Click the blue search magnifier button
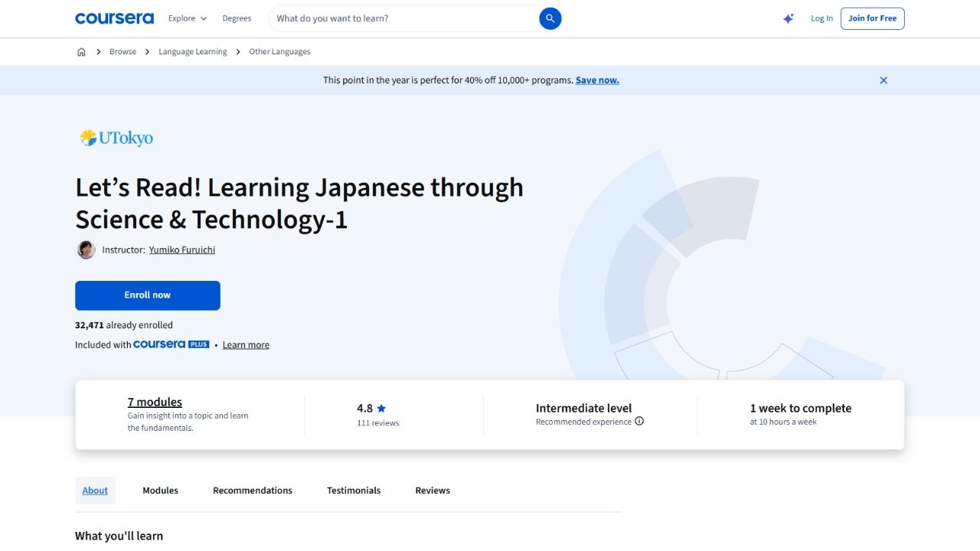The height and width of the screenshot is (551, 980). (550, 18)
